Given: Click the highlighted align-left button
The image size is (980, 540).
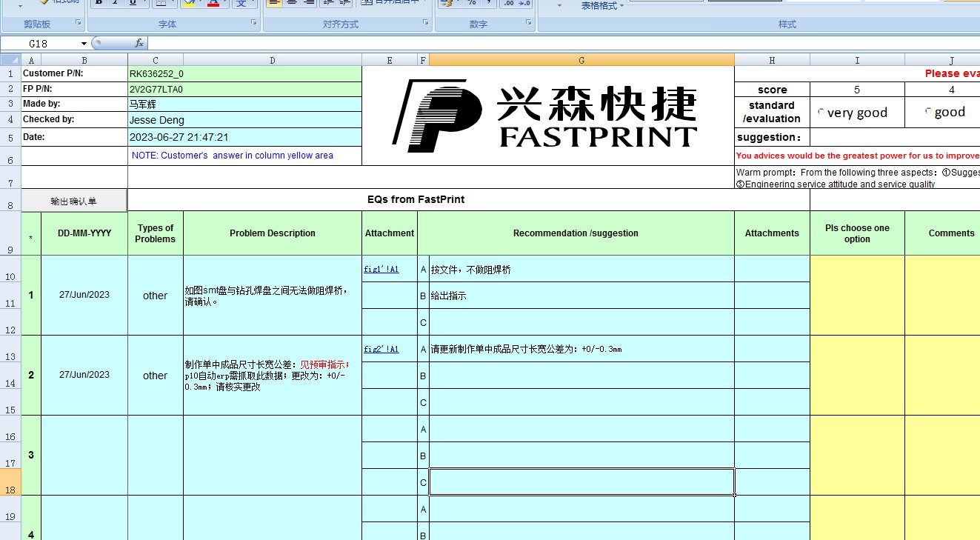Looking at the screenshot, I should 274,3.
